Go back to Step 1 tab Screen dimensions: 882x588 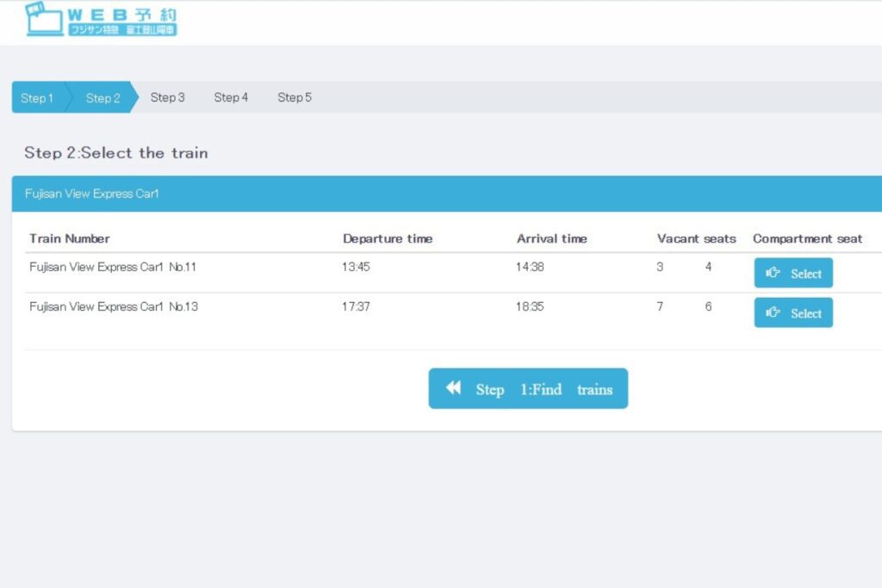pos(37,98)
